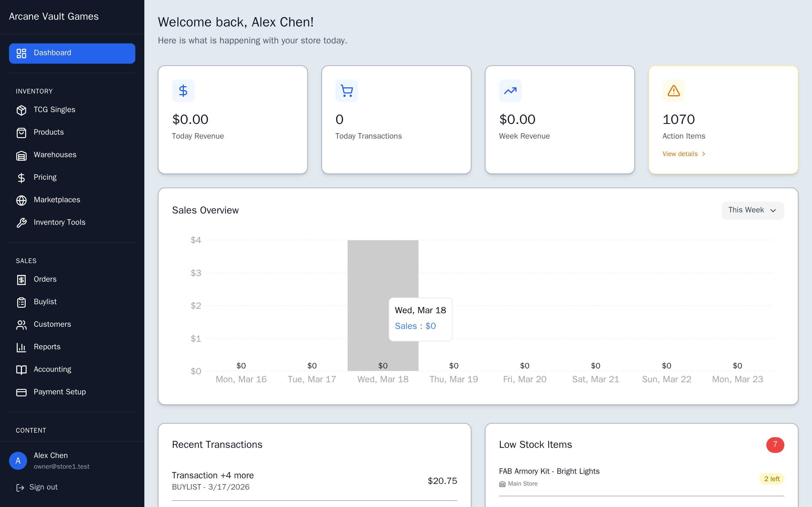
Task: Open the This Week period dropdown
Action: point(753,210)
